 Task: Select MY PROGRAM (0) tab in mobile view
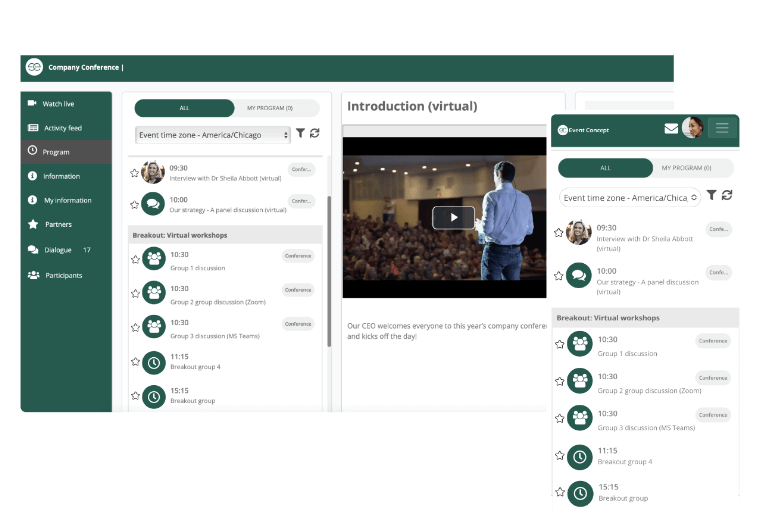(687, 168)
